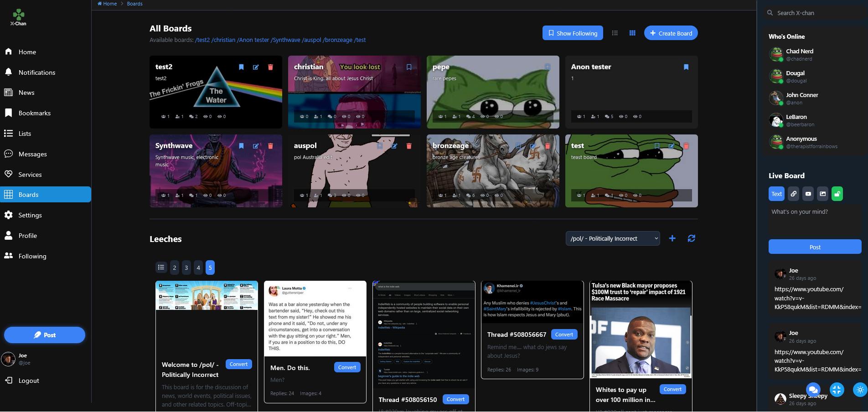Open Notifications in the sidebar

pos(46,72)
